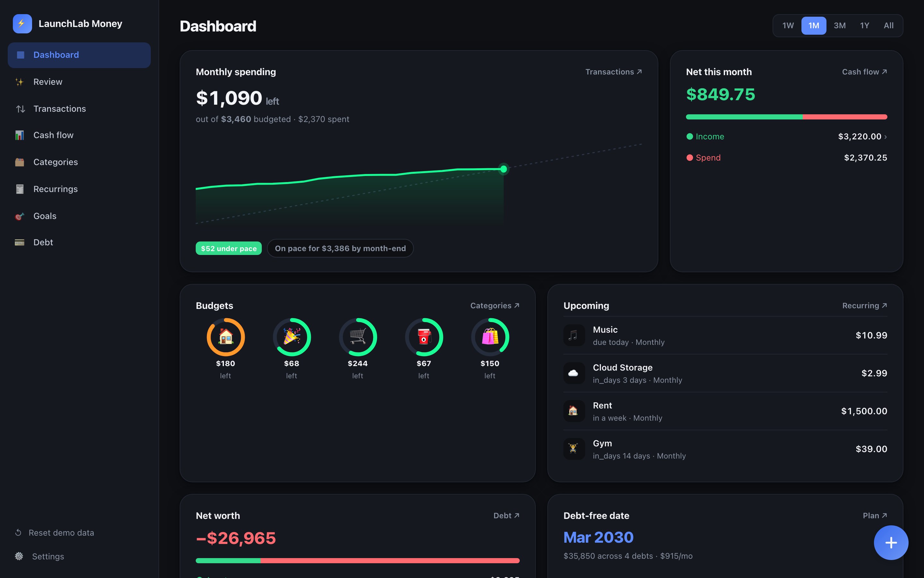Viewport: 924px width, 578px height.
Task: Open the Music $10.99 upcoming row
Action: (725, 335)
